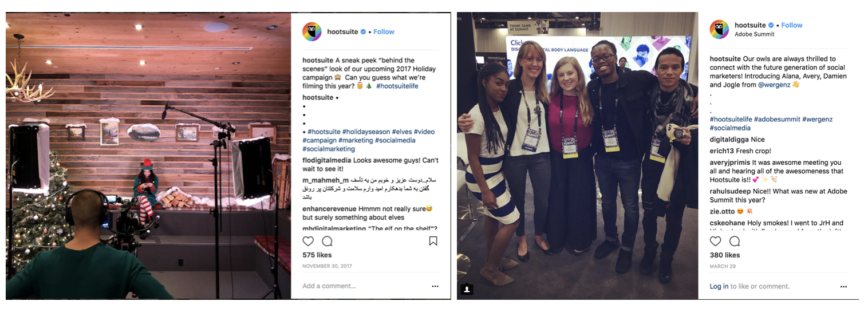View the 575 likes list
Image resolution: width=868 pixels, height=309 pixels.
point(317,255)
